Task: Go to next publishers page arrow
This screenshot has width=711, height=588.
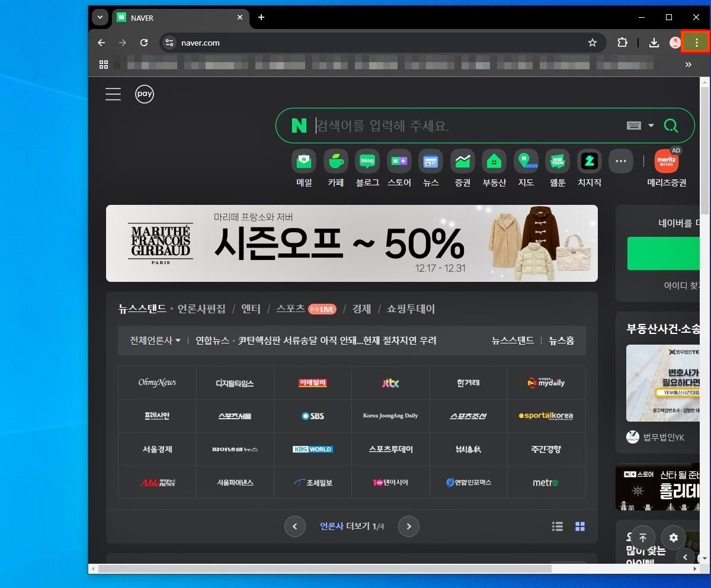Action: click(409, 526)
